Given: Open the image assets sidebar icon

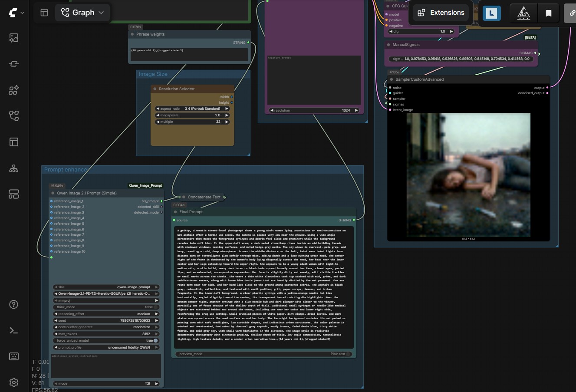Looking at the screenshot, I should tap(14, 38).
